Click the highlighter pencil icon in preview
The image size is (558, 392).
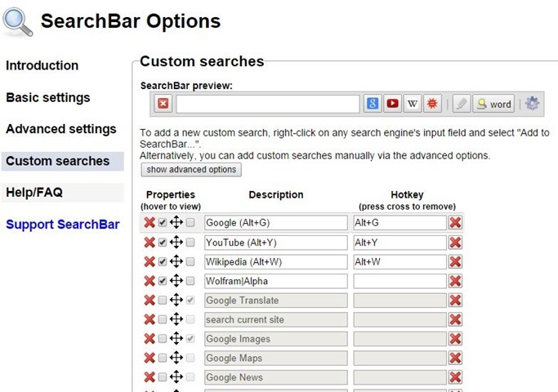462,104
